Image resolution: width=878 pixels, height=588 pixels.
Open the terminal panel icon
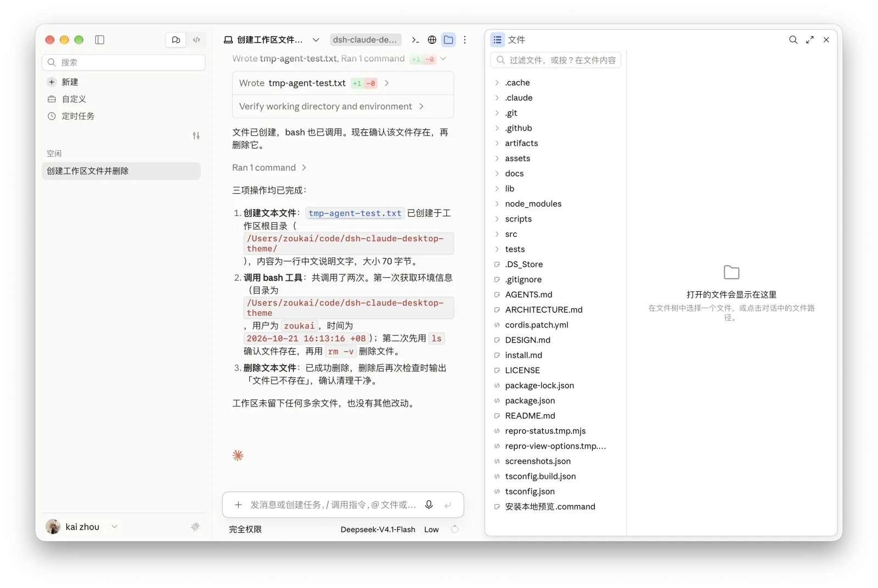tap(415, 39)
